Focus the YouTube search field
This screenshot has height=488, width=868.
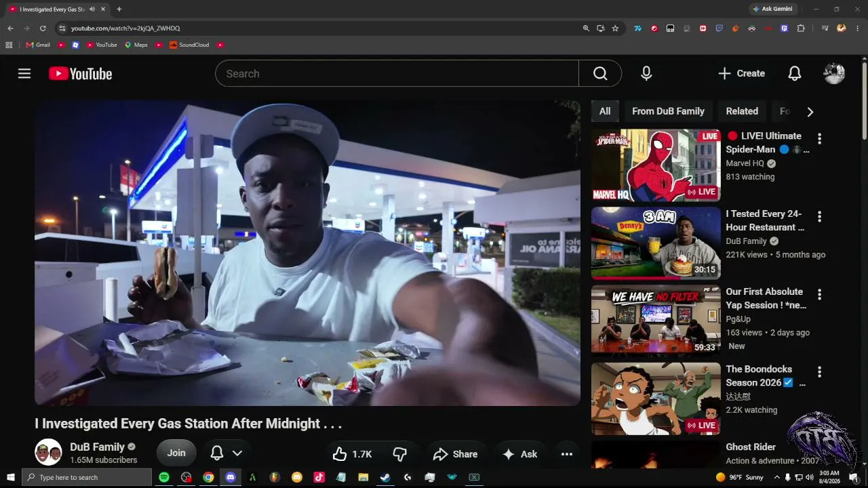pyautogui.click(x=397, y=73)
